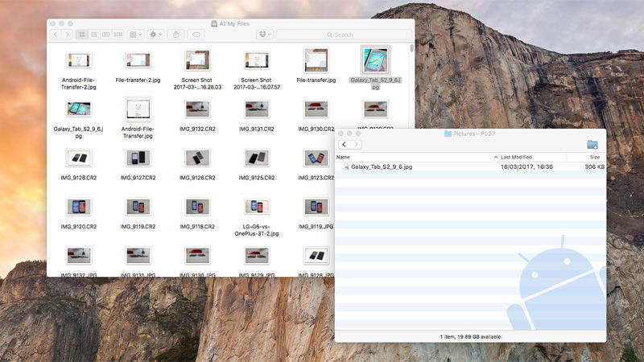Click the Pictures - P027 folder title icon

[448, 134]
